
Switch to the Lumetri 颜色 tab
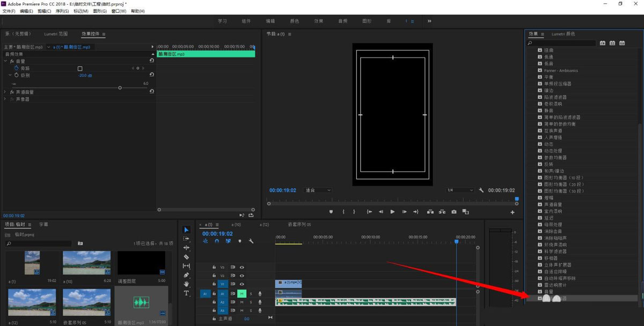563,34
